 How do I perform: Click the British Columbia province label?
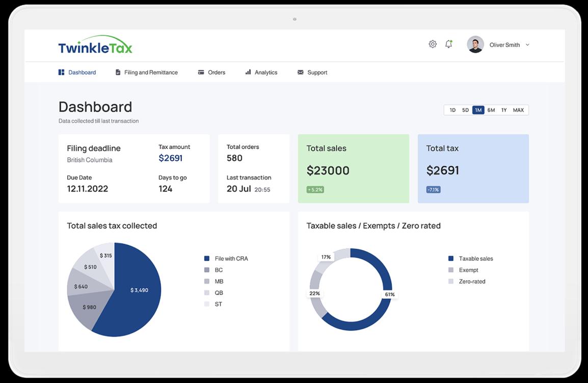[90, 160]
